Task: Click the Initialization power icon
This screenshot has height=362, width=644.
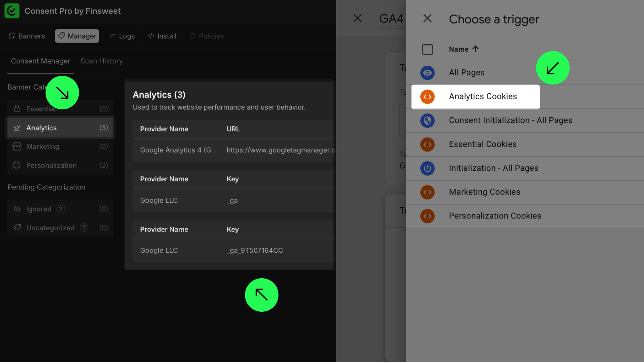Action: pos(427,168)
